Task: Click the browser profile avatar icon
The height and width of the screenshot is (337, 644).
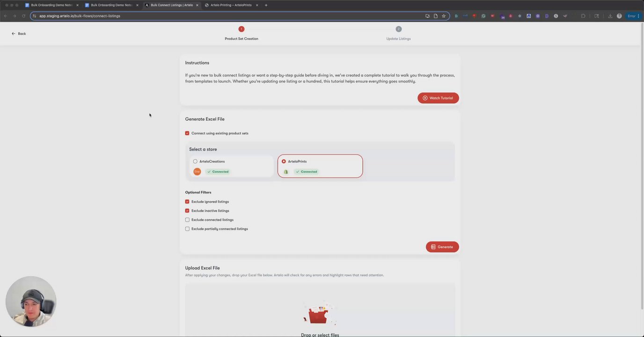Action: tap(619, 16)
